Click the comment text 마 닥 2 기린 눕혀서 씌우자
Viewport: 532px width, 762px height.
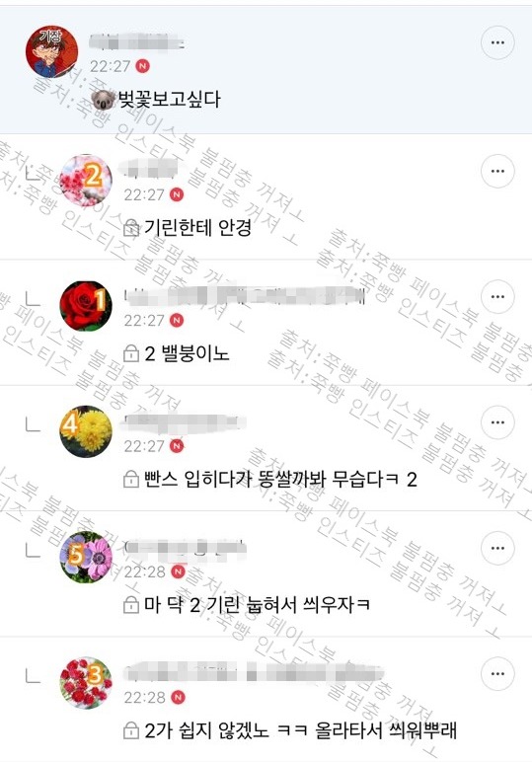coord(257,605)
